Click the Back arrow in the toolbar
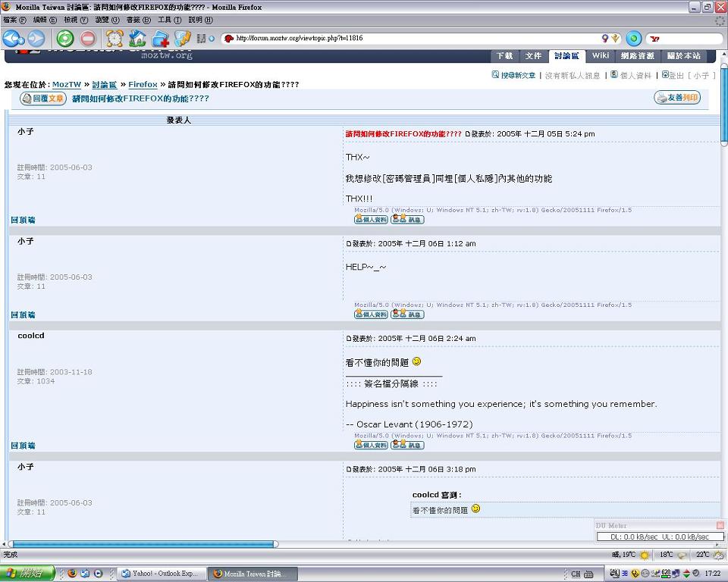 tap(13, 39)
